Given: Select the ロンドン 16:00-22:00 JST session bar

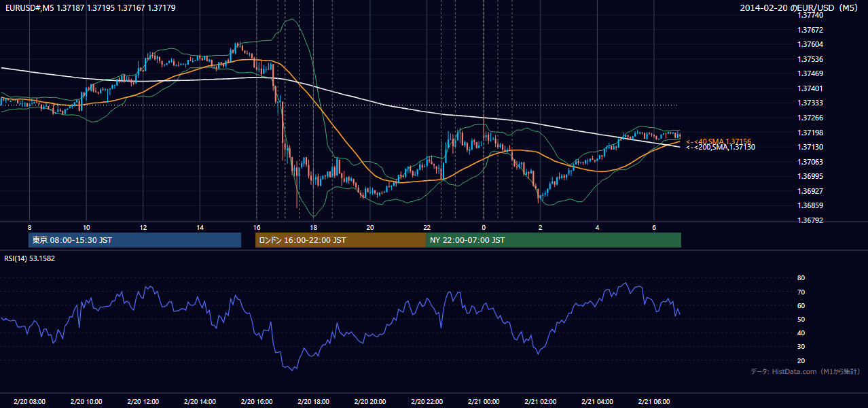Looking at the screenshot, I should [x=340, y=240].
